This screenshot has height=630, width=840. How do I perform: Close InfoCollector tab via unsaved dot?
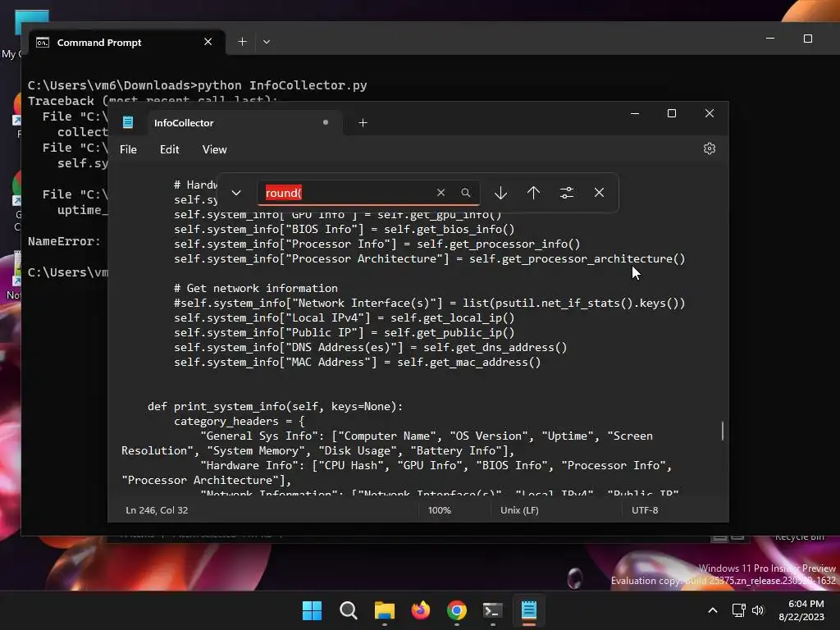coord(325,122)
